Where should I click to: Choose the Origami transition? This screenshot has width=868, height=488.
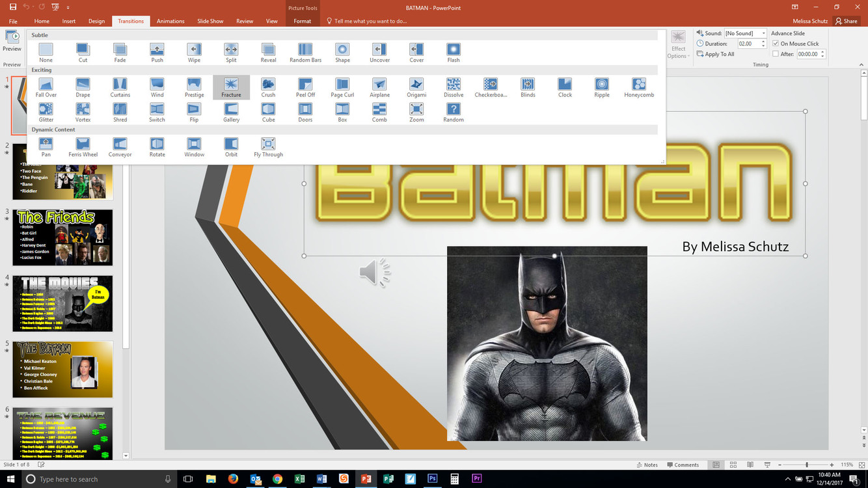click(x=416, y=87)
